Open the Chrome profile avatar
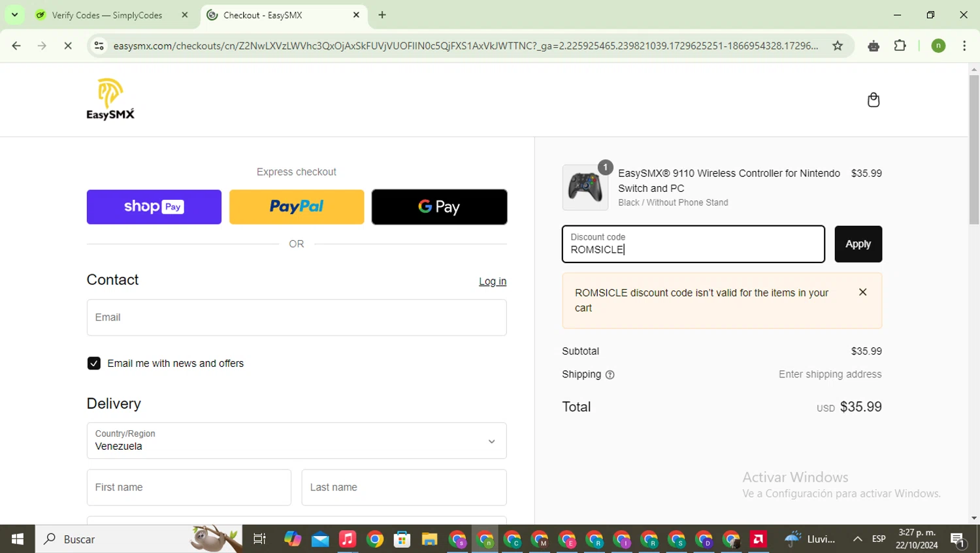Image resolution: width=980 pixels, height=553 pixels. point(938,46)
